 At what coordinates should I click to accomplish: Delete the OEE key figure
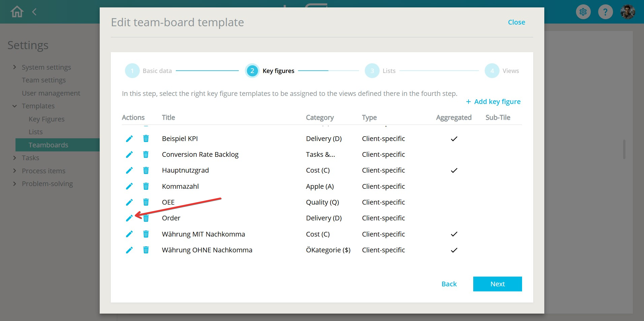click(146, 202)
